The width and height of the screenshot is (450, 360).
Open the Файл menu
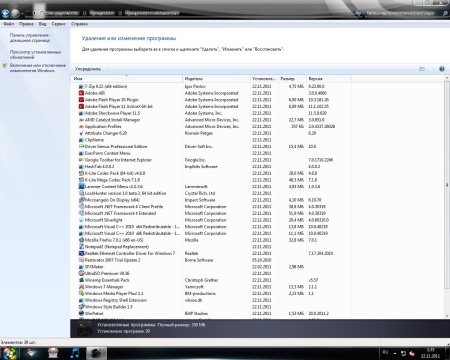(9, 24)
